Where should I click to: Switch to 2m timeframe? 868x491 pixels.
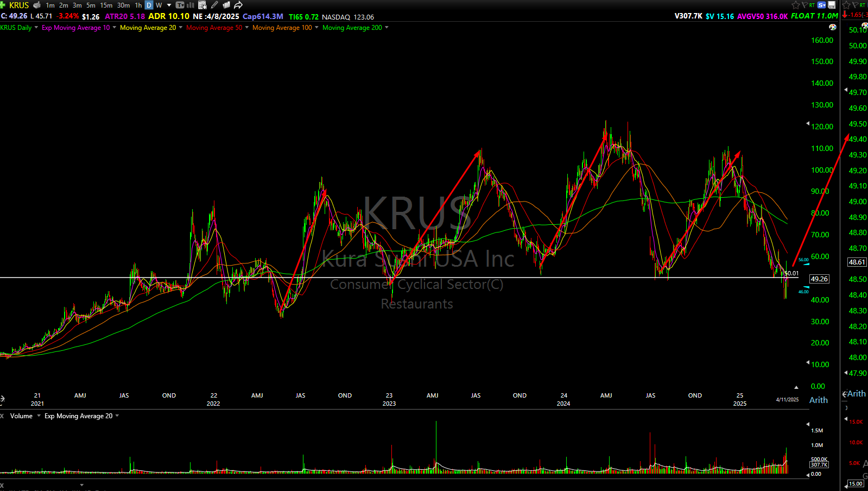[64, 5]
